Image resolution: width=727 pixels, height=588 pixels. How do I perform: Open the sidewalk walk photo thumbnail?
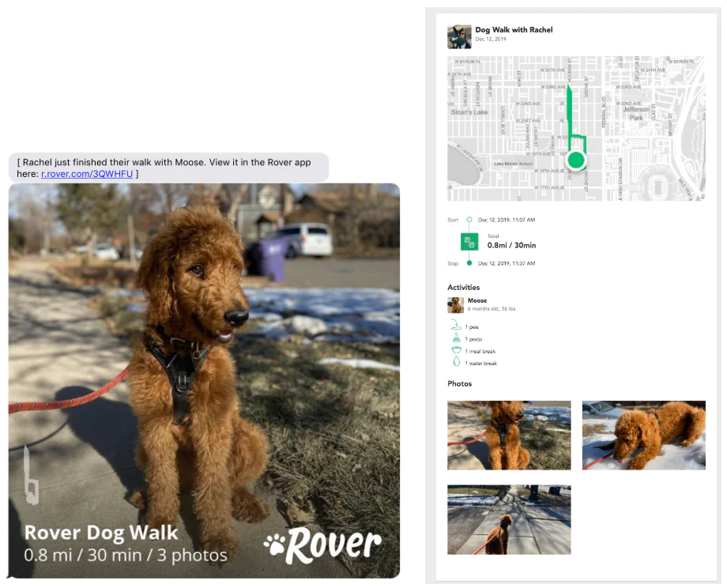[509, 519]
